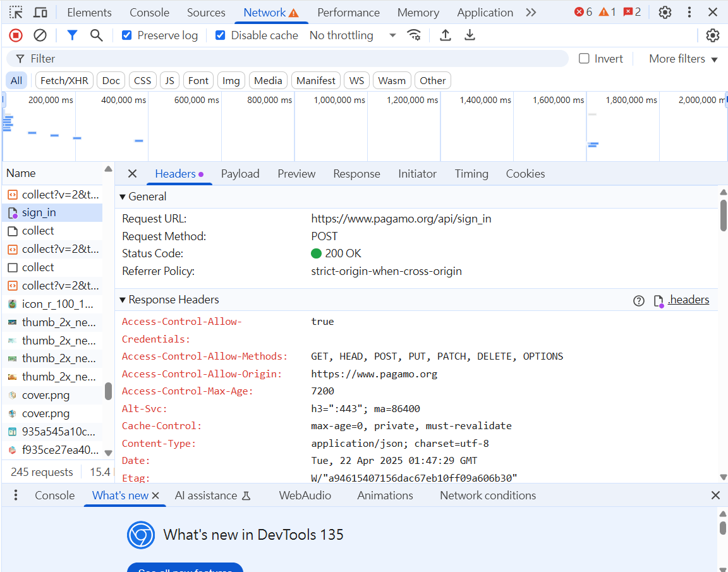Switch to the Console panel
Screen dimensions: 728x572
149,13
